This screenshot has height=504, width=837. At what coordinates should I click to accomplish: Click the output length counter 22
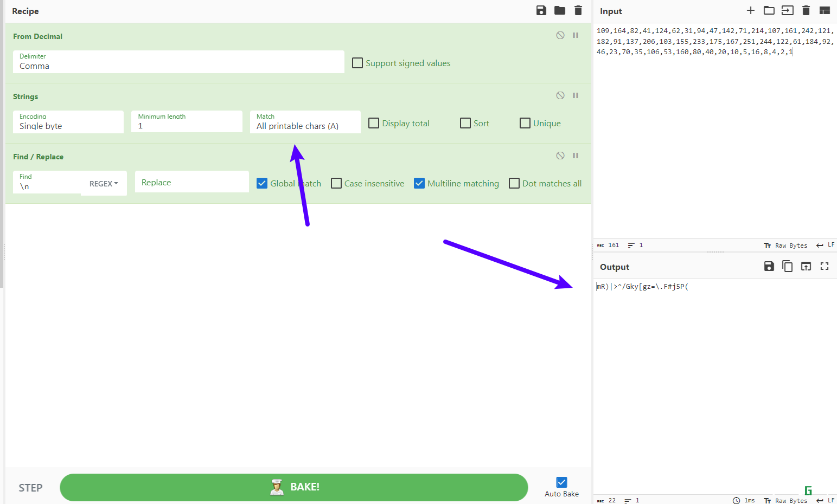click(x=606, y=500)
